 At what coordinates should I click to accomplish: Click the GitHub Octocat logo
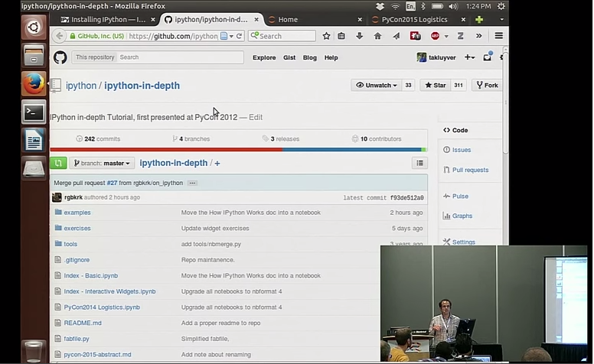[x=60, y=57]
